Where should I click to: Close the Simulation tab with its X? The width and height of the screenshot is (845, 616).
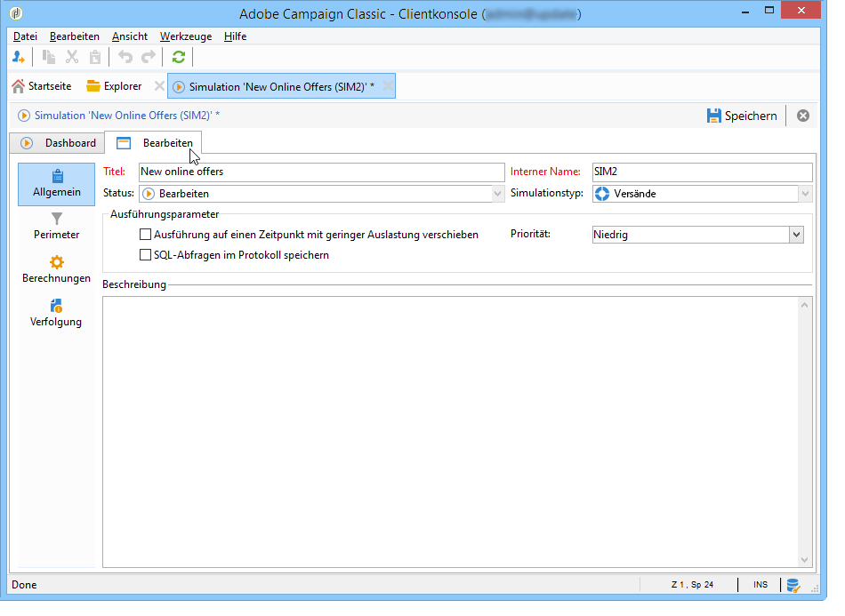[388, 86]
